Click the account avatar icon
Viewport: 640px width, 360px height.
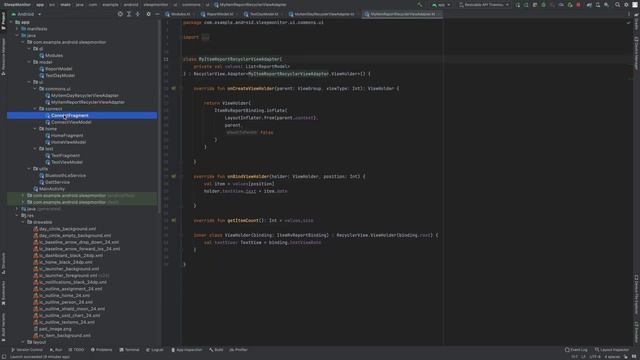[635, 5]
